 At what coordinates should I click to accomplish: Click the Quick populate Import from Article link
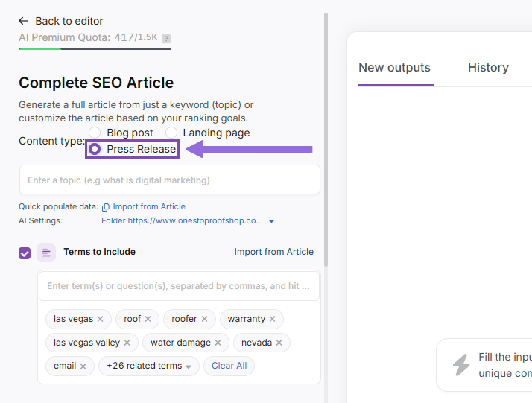[x=149, y=206]
